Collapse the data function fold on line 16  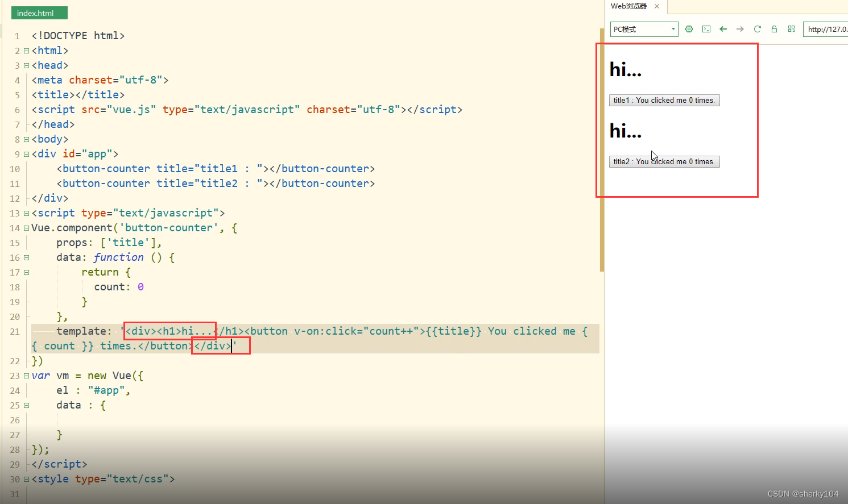tap(26, 257)
